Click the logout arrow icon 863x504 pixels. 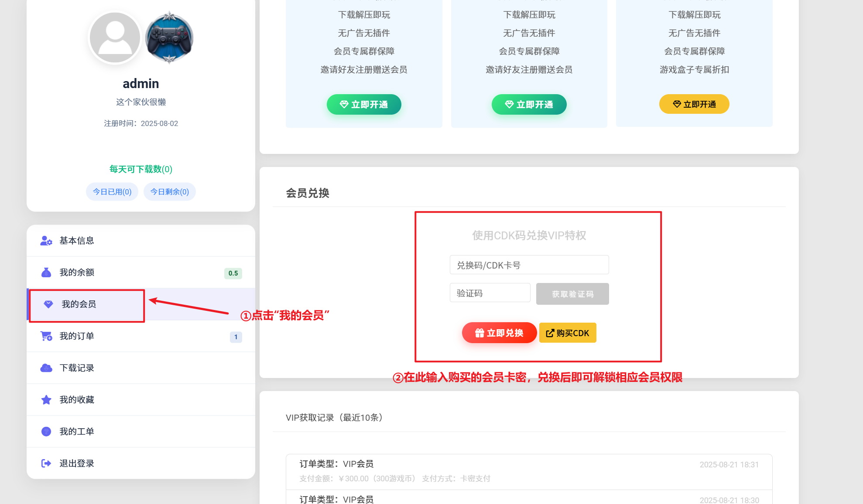(x=46, y=463)
